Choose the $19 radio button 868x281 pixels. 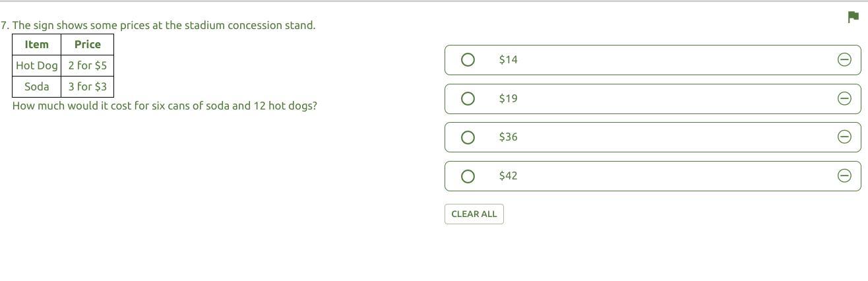pyautogui.click(x=468, y=99)
